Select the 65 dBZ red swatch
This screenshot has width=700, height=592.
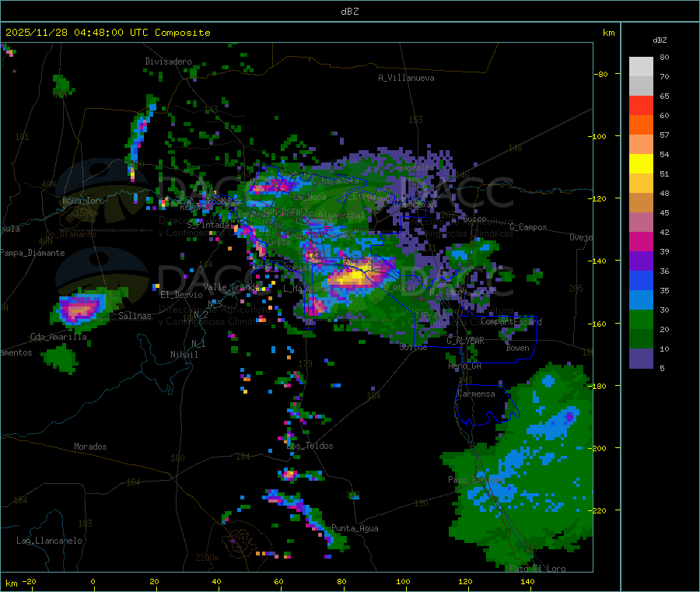coord(641,105)
